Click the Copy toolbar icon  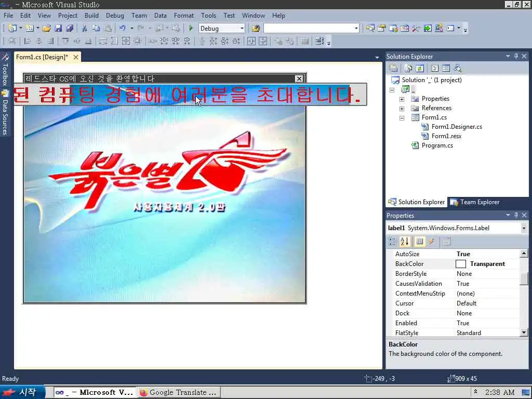click(x=96, y=29)
